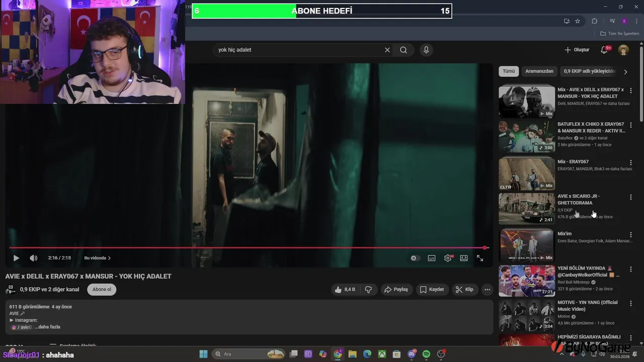Open '0,9 EKIP ve 2 diğer kanal' link
This screenshot has width=644, height=362.
tap(49, 290)
